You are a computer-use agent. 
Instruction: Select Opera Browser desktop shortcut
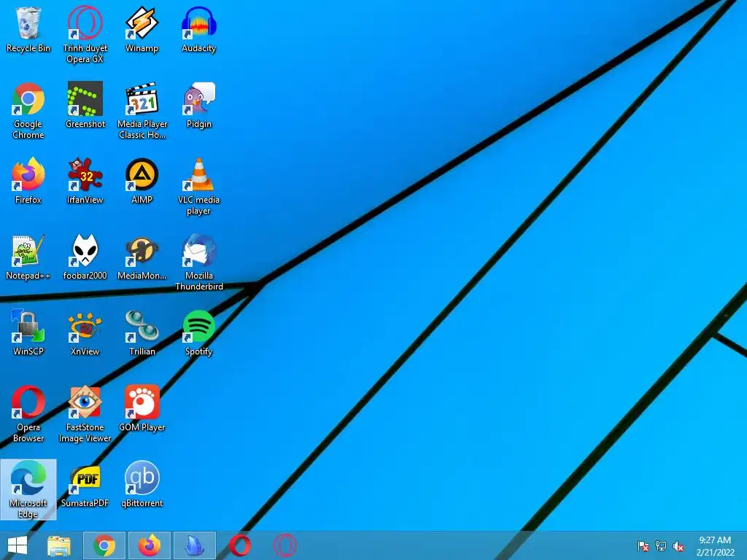click(x=28, y=413)
